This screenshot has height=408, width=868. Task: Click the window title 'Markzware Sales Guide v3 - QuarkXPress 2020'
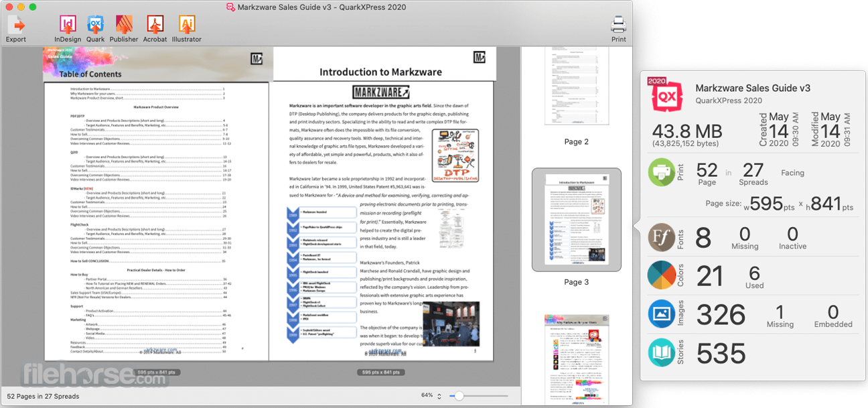tap(321, 7)
